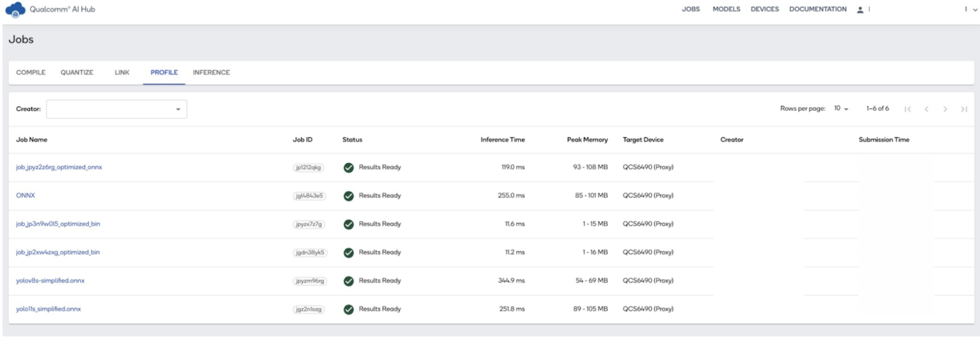980x340 pixels.
Task: Go to the previous page arrow
Action: coord(926,109)
